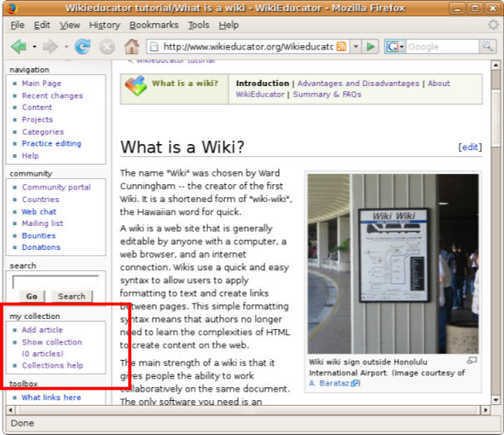This screenshot has height=435, width=504.
Task: Open the Edit menu
Action: 42,25
